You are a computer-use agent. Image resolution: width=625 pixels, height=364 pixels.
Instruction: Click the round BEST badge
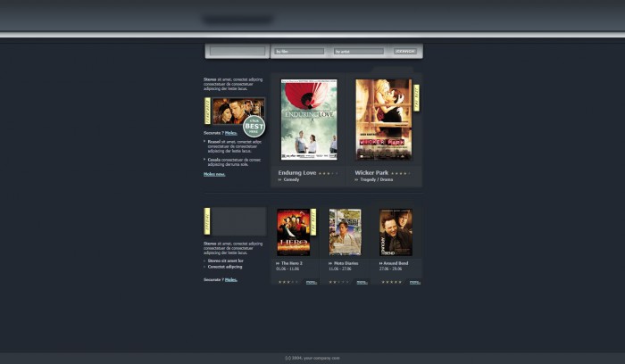pyautogui.click(x=254, y=127)
